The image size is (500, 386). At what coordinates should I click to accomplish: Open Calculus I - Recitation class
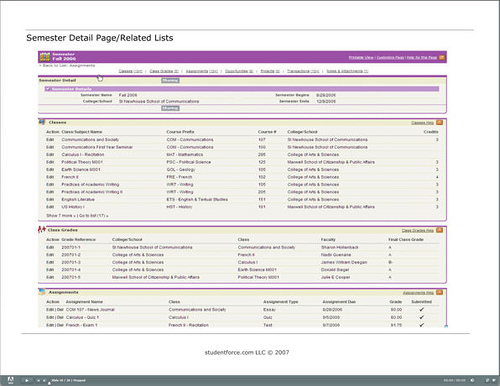83,155
